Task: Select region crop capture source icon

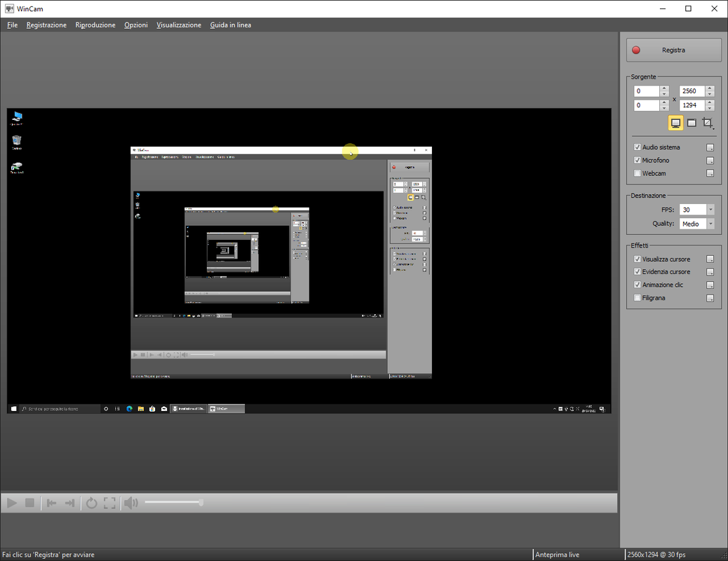Action: point(707,123)
